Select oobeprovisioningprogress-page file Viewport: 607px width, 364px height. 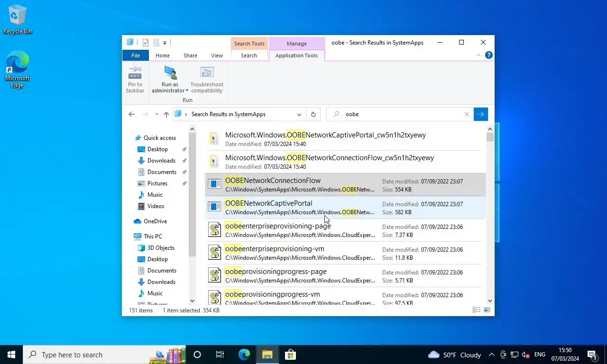coord(345,276)
